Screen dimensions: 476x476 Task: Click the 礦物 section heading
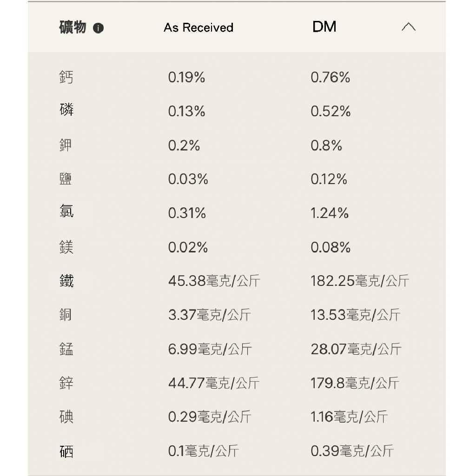point(73,27)
